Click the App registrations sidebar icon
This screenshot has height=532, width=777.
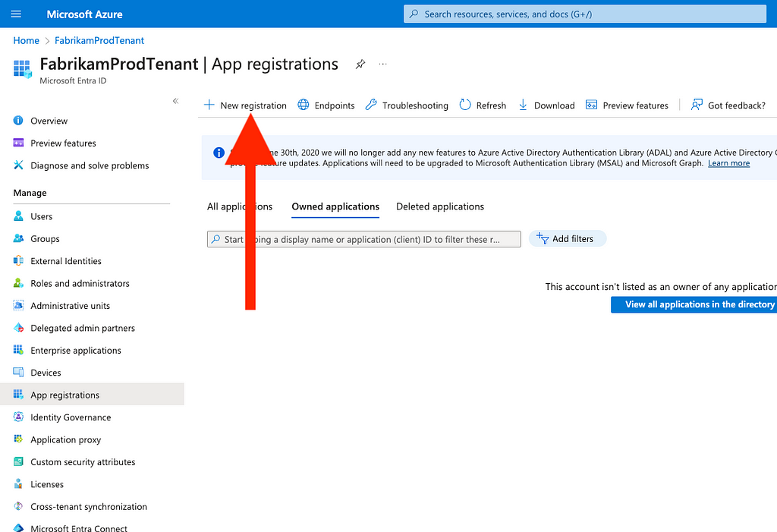[18, 395]
